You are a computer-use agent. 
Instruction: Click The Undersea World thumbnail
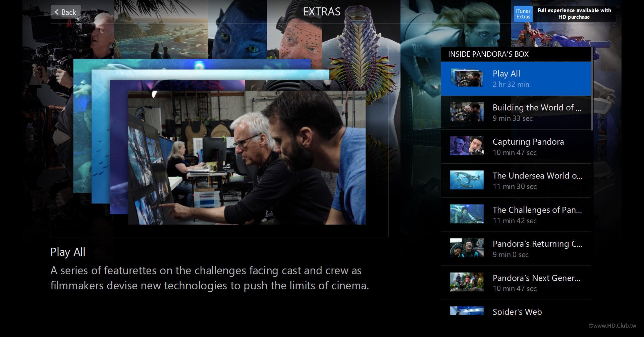(467, 180)
